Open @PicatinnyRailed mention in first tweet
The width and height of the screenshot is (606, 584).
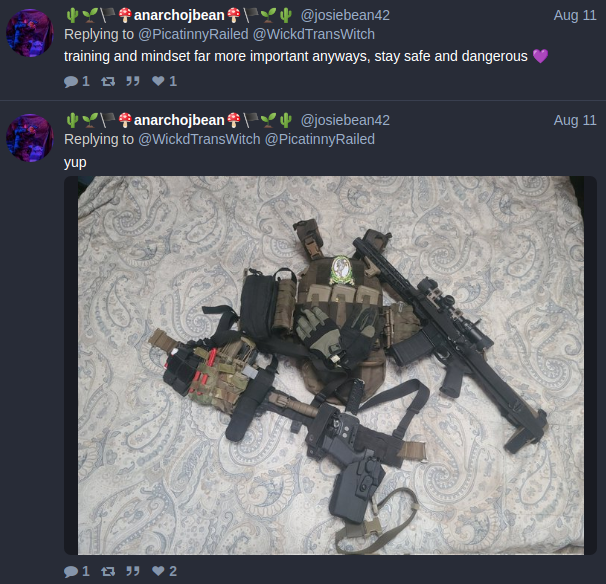pos(193,34)
